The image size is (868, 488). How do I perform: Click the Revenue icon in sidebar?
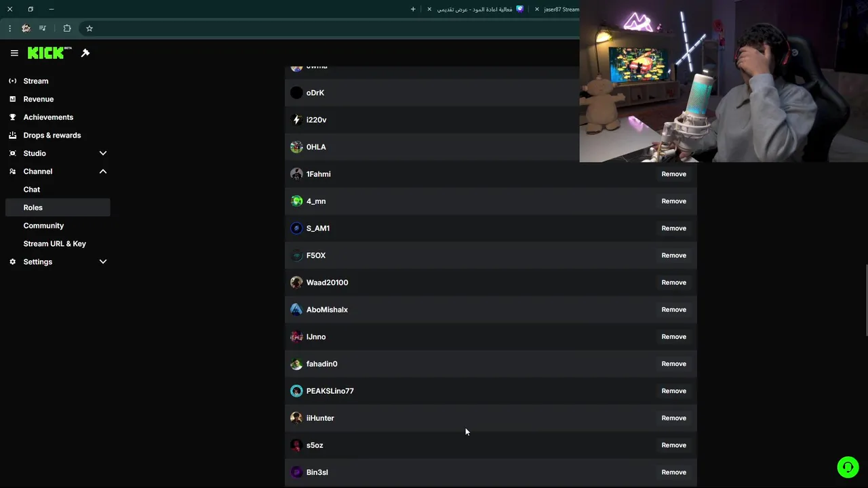(x=12, y=99)
